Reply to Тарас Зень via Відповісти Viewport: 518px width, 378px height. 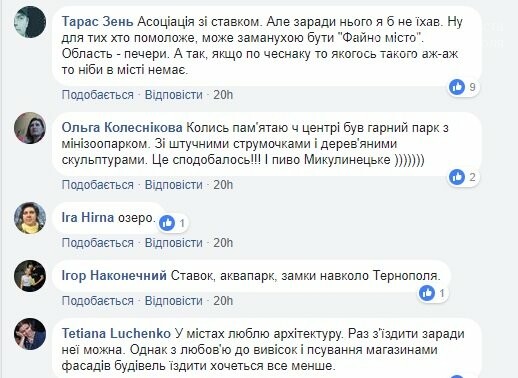tap(174, 95)
